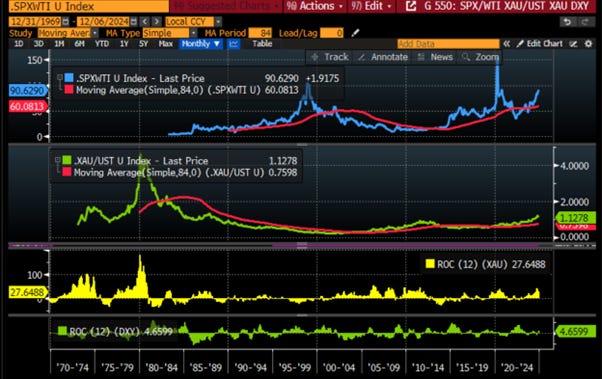Open the end date calendar picker icon
The image size is (602, 379).
pos(134,22)
